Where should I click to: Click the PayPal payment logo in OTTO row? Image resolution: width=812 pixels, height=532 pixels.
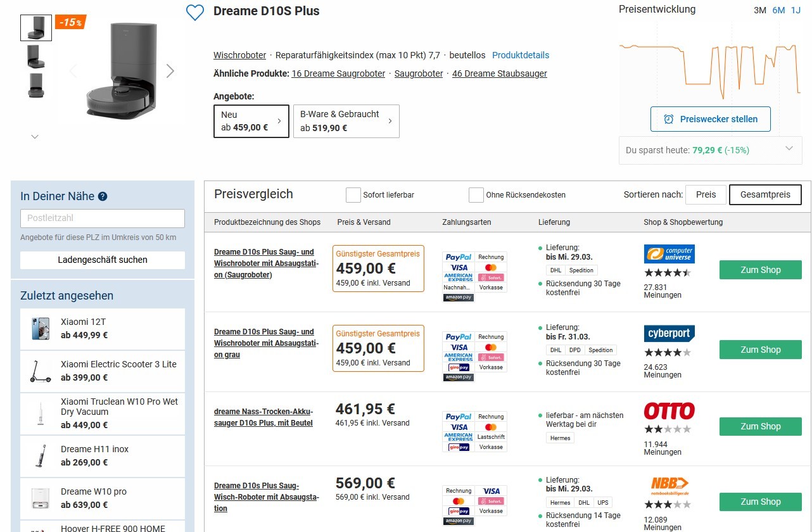459,417
